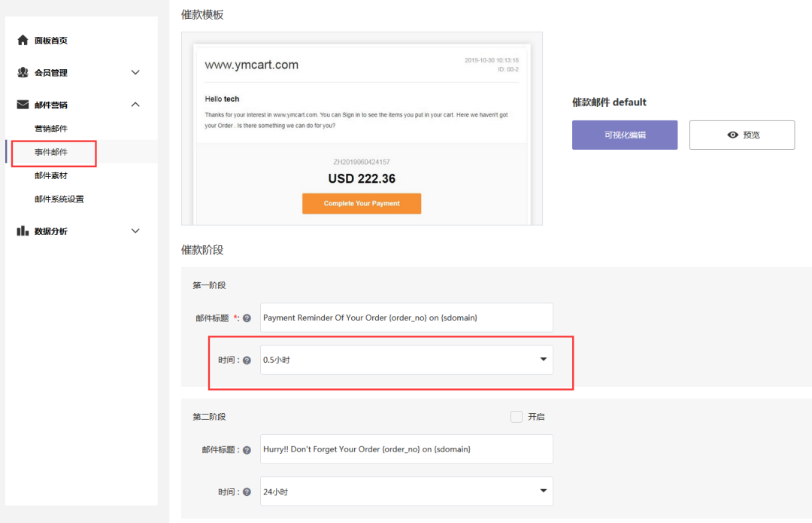Open the 24小时 time dropdown

coord(406,491)
